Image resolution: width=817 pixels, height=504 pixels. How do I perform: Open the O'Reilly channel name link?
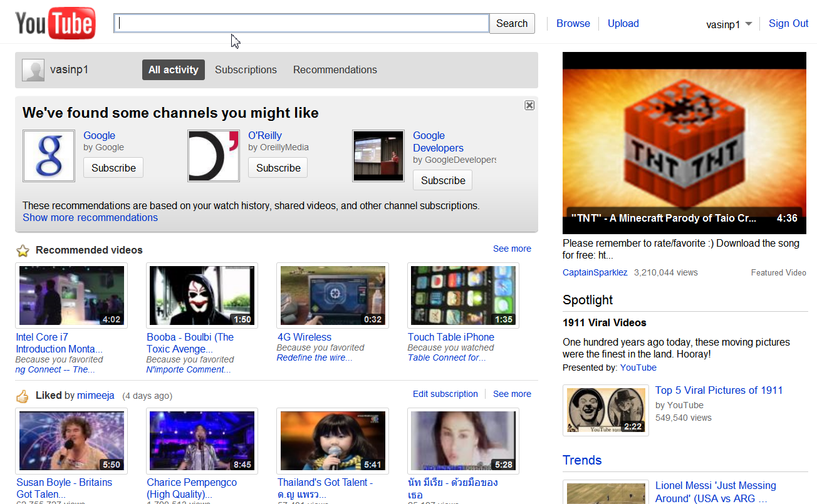[x=265, y=135]
